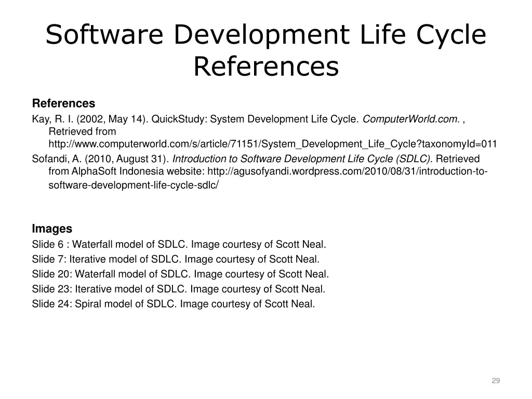Screen dimensions: 532x399
Task: Click the "Retrieved from" line under the Kay citation
Action: pyautogui.click(x=82, y=131)
